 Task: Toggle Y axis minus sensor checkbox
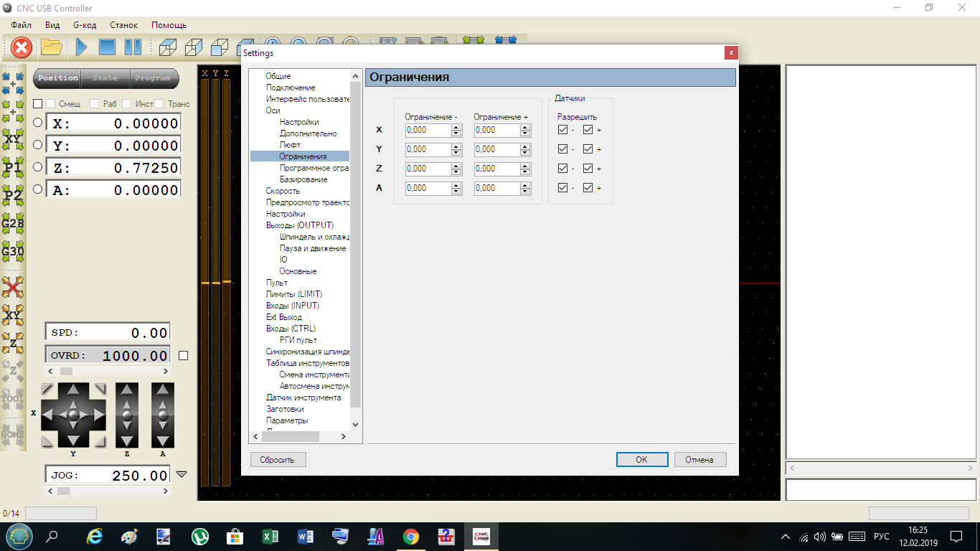(x=562, y=149)
